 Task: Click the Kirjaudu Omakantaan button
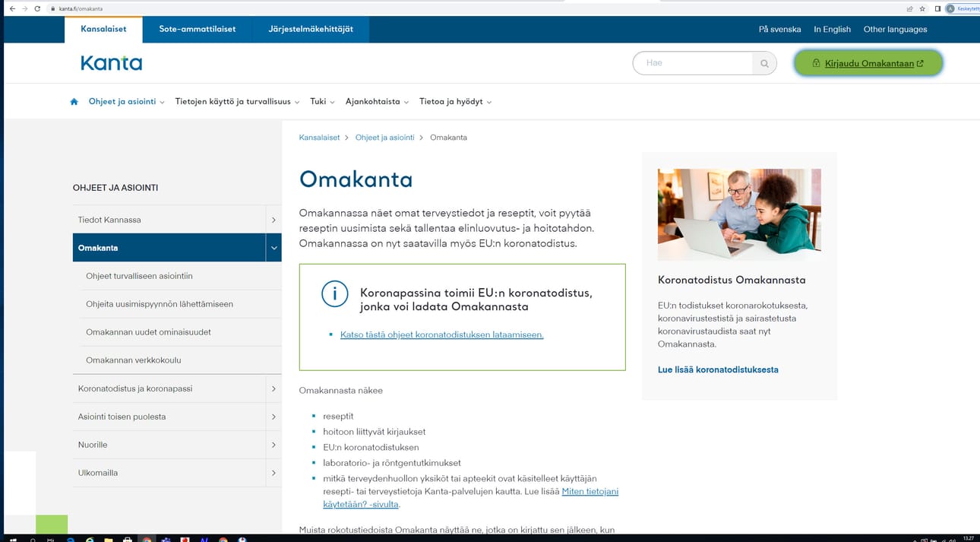point(868,63)
